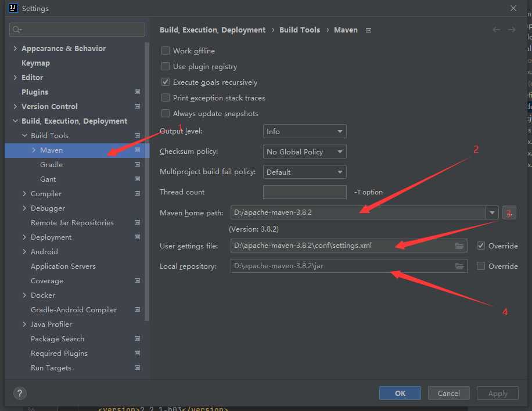Open the Checksum policy dropdown
Viewport: 532px width, 411px height.
[305, 152]
